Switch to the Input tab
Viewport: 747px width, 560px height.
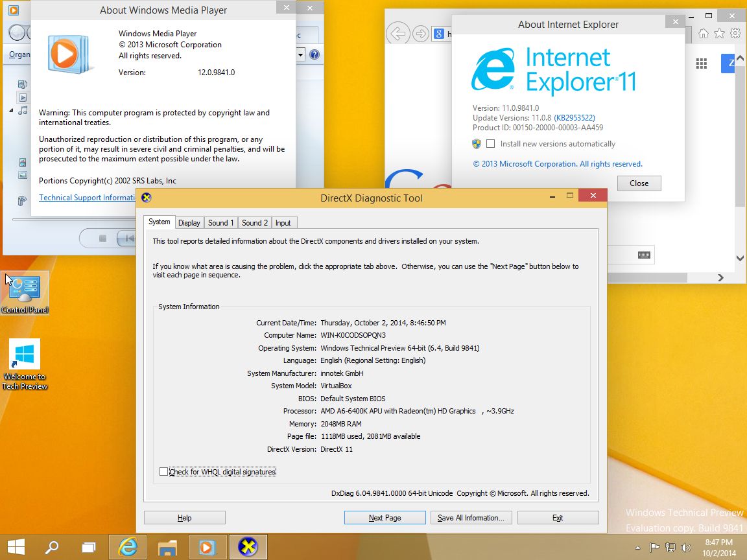[283, 223]
